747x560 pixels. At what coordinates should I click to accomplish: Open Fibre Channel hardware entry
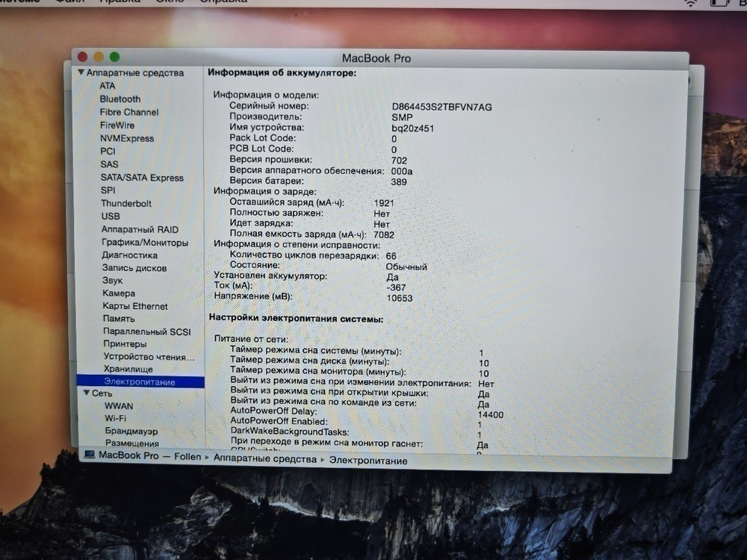click(129, 113)
